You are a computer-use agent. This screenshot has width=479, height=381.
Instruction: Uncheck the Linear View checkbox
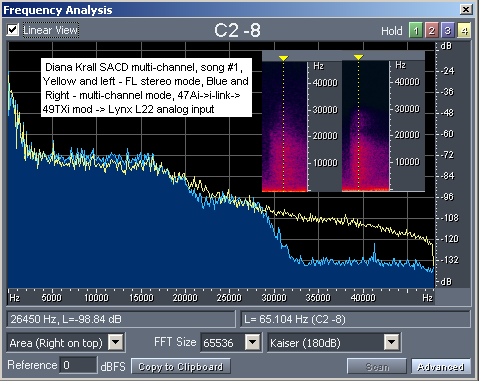[x=13, y=30]
